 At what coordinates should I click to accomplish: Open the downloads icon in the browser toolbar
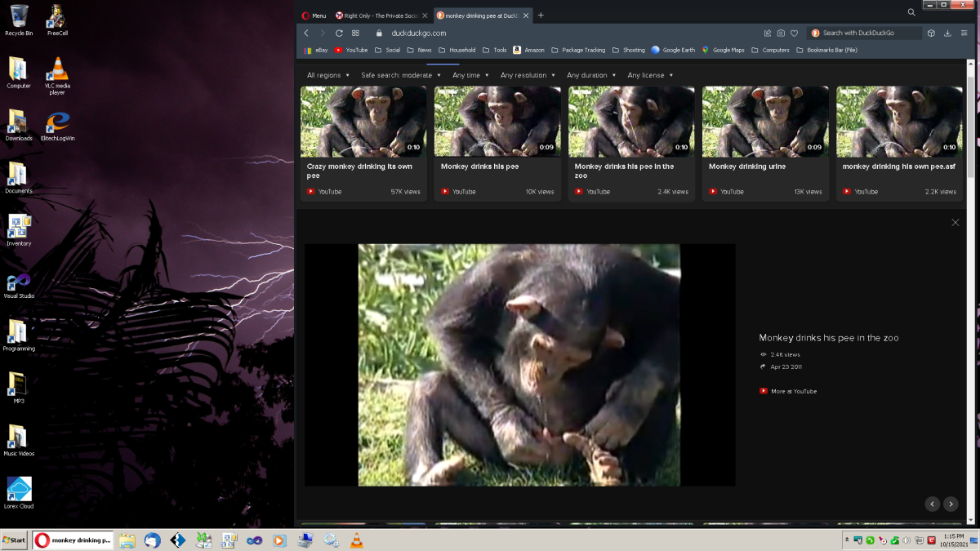[947, 33]
